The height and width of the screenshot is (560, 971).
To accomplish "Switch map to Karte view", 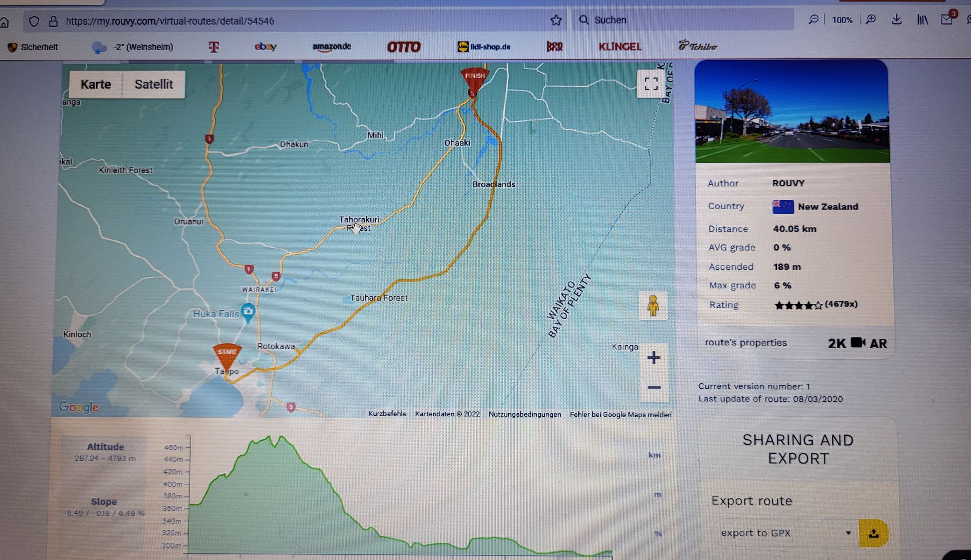I will click(x=96, y=84).
